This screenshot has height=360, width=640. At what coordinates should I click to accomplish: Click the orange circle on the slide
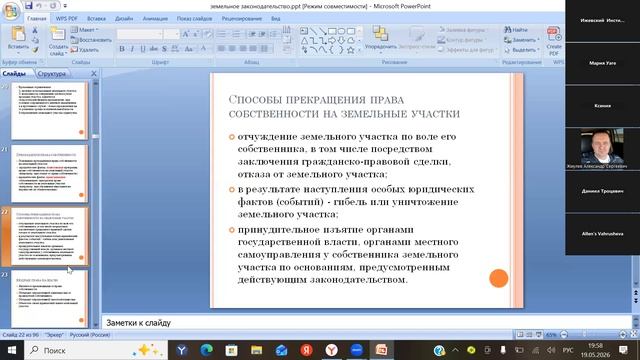[x=498, y=278]
